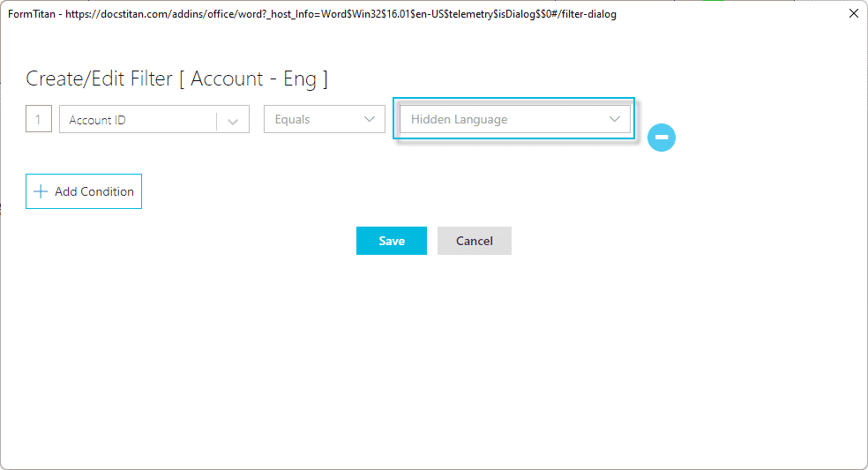
Task: Click the highlighted border around Hidden Language
Action: [513, 100]
